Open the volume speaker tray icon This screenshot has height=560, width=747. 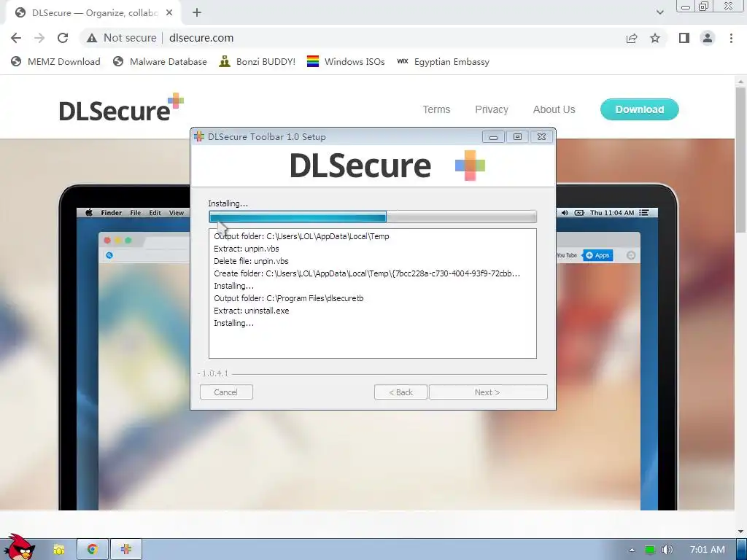[667, 550]
